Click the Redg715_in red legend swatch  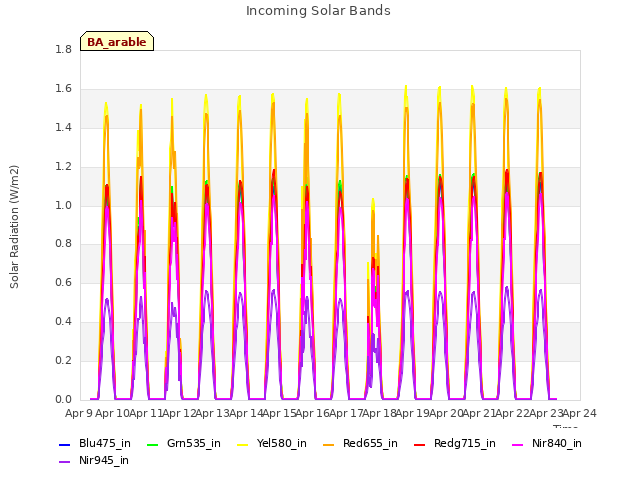click(x=420, y=444)
